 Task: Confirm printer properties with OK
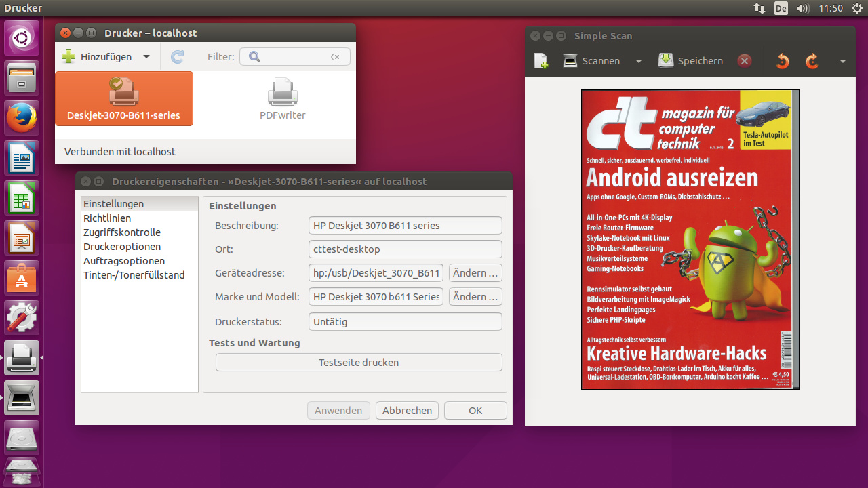coord(475,411)
